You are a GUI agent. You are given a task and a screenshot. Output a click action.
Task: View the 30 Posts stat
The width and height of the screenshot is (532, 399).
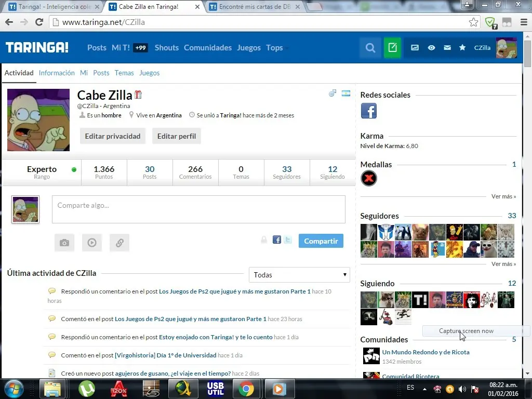[150, 172]
